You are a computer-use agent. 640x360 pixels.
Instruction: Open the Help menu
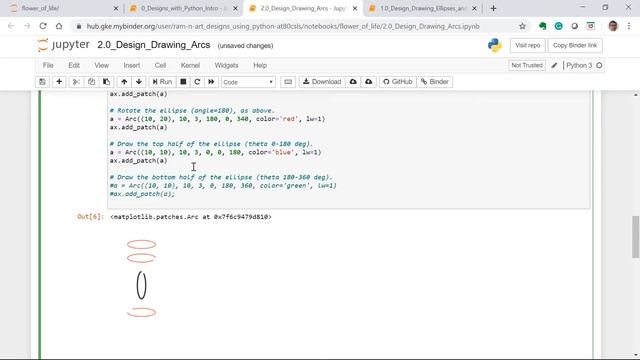click(260, 65)
